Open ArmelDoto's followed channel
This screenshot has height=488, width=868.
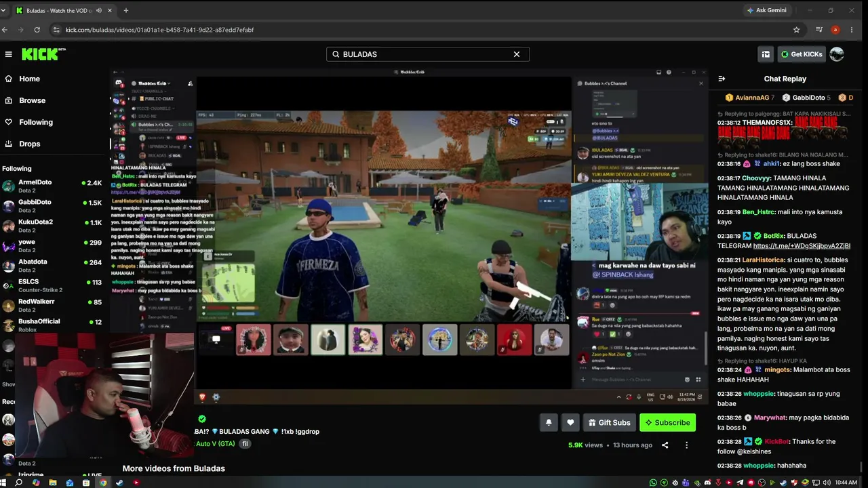pyautogui.click(x=53, y=186)
